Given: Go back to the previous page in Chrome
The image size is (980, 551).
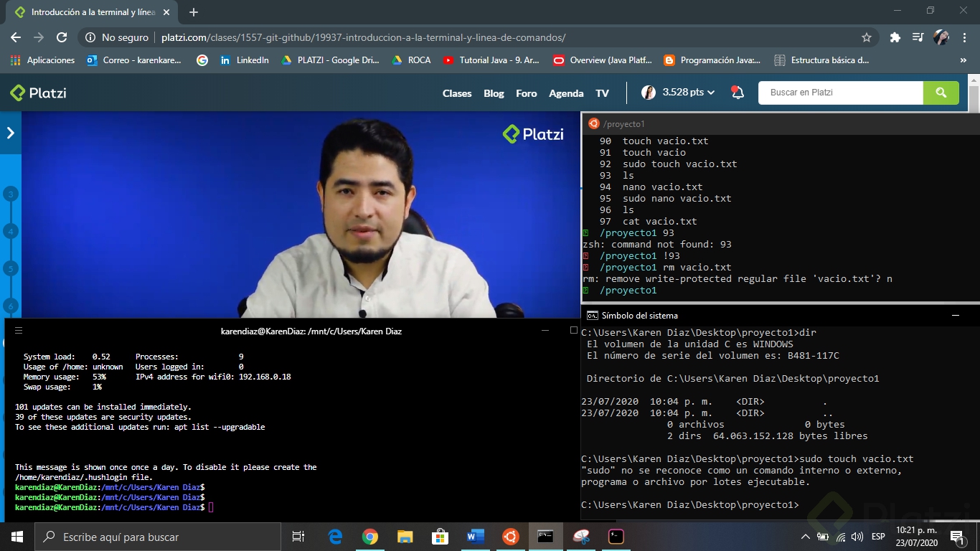Looking at the screenshot, I should click(16, 37).
